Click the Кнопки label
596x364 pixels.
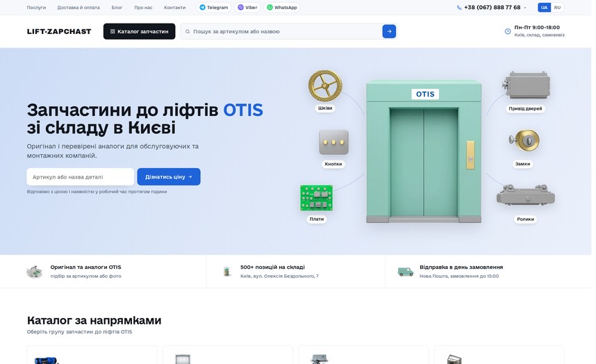[333, 164]
